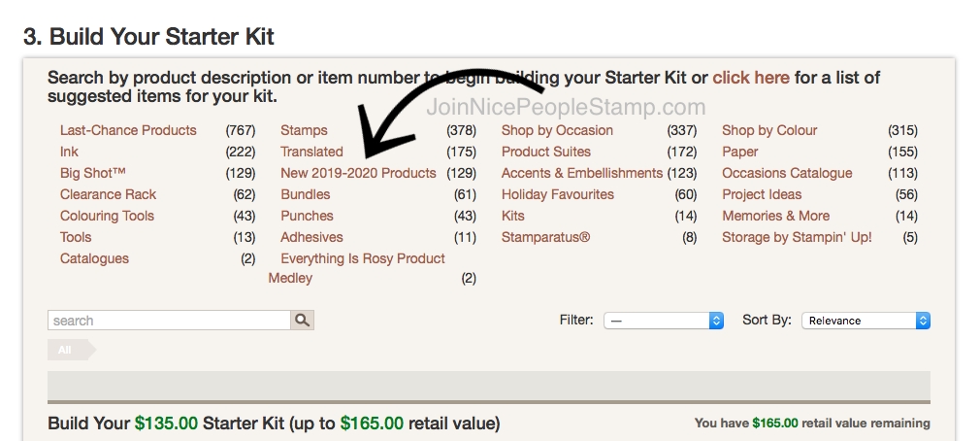Open the Occasions Catalogue category
Screen dimensions: 980x441
click(x=787, y=173)
